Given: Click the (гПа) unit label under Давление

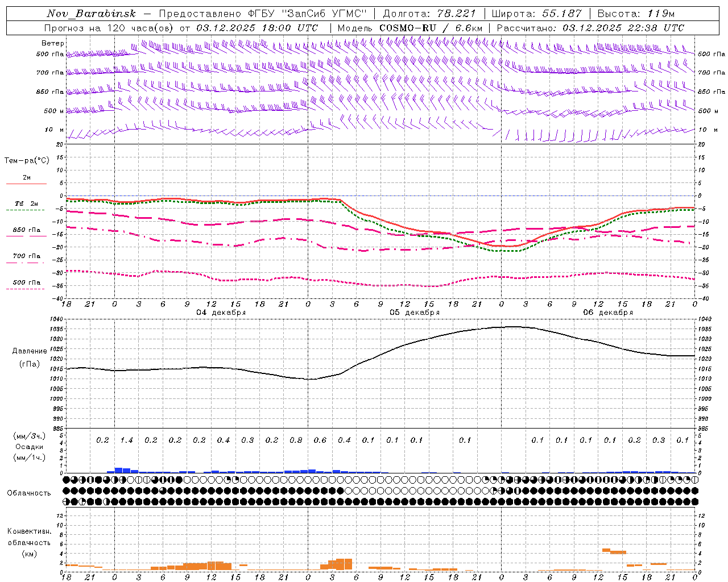Looking at the screenshot, I should (30, 364).
